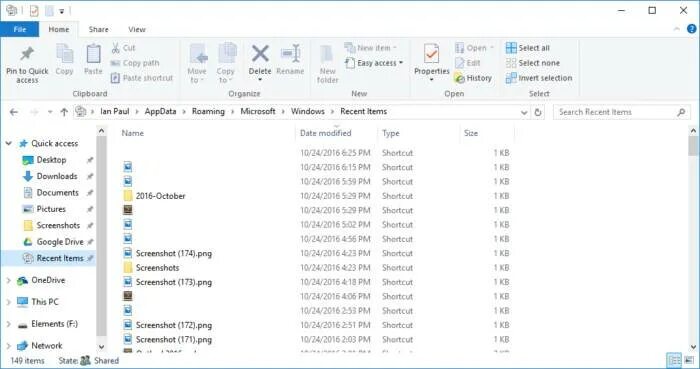This screenshot has width=700, height=369.
Task: Click the Copy ribbon icon
Action: click(x=64, y=55)
